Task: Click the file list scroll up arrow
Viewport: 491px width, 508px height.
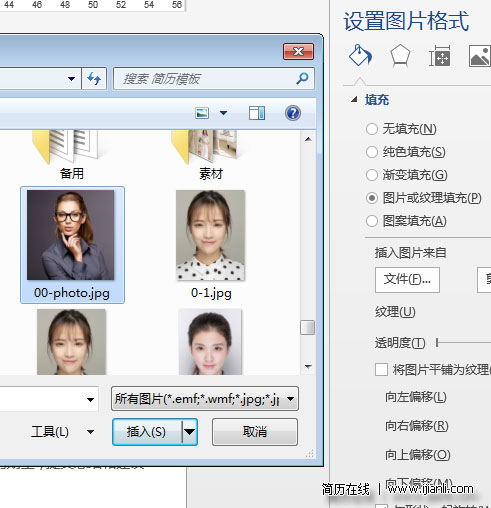Action: tap(308, 139)
